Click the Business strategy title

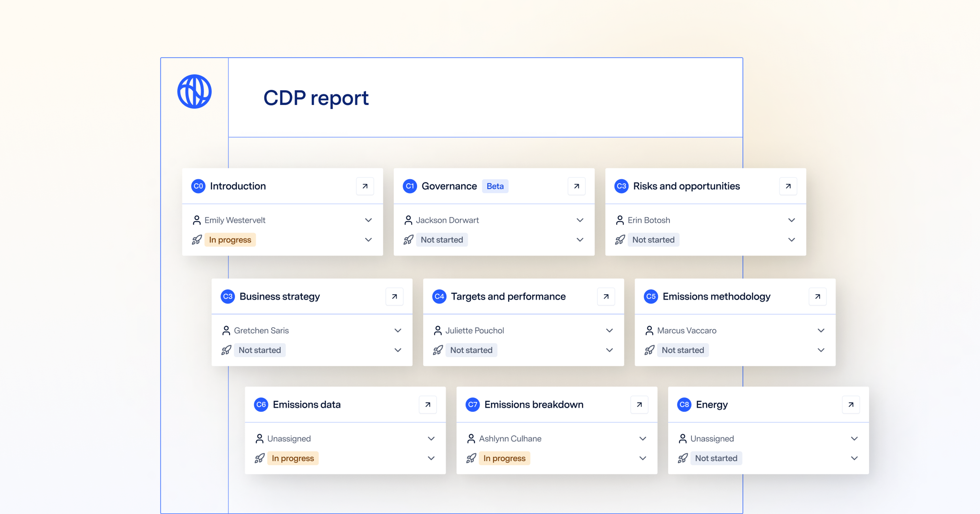(280, 297)
